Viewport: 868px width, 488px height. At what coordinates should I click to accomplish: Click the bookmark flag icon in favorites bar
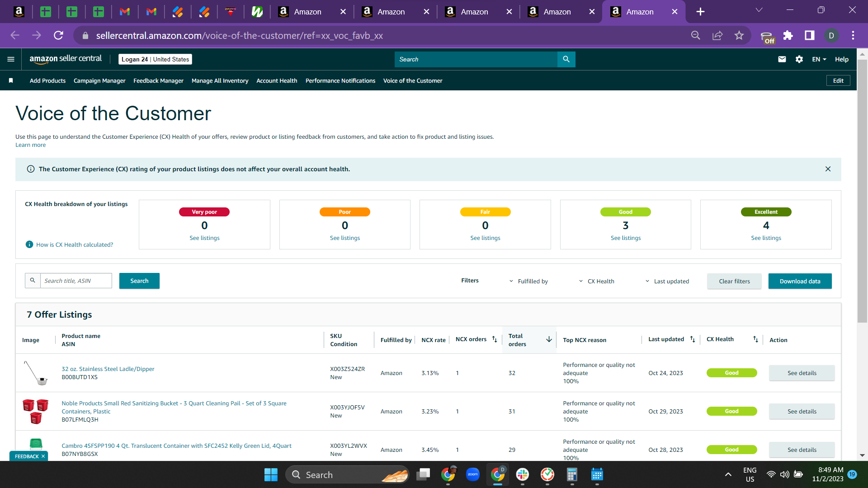tap(11, 80)
